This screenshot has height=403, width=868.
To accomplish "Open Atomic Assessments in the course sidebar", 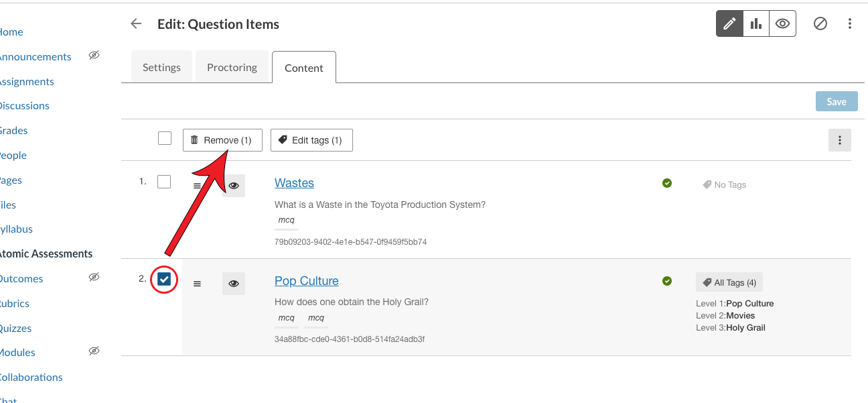I will pyautogui.click(x=46, y=253).
